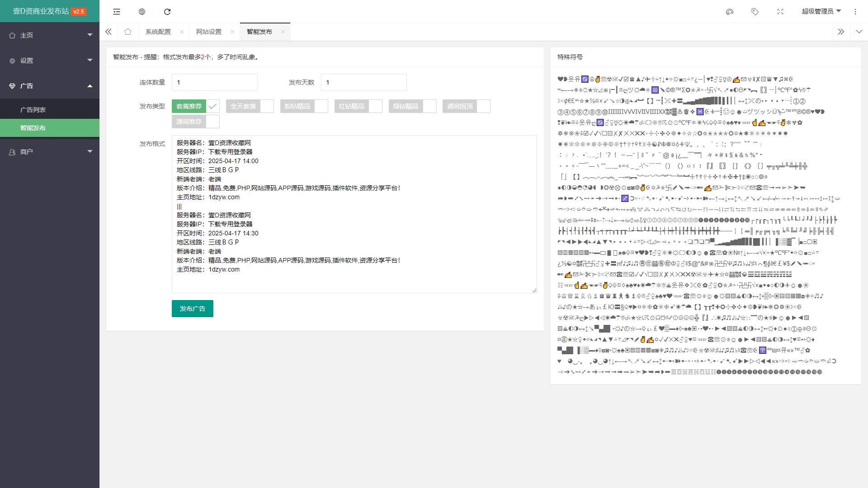Viewport: 868px width, 488px height.
Task: Expand the 主页 sidebar menu arrow
Action: point(90,35)
